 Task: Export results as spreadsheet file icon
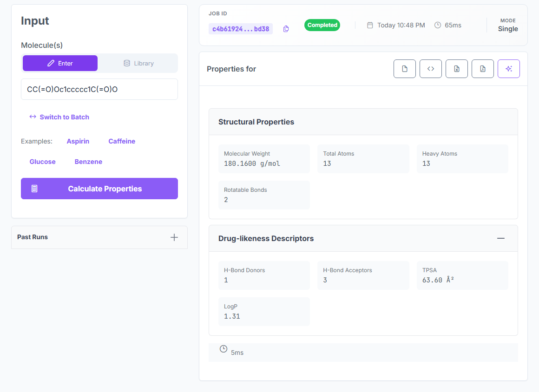[456, 69]
